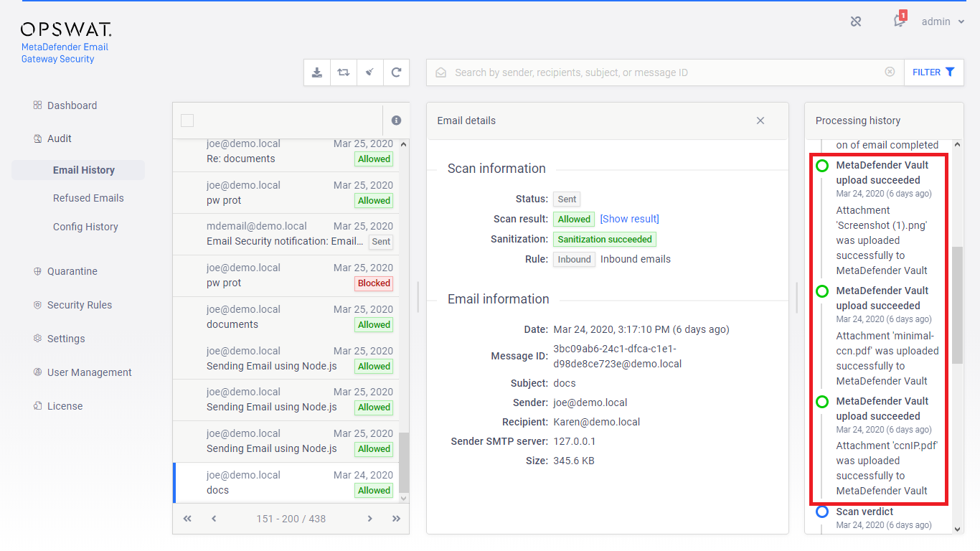
Task: Click the Settings gear icon
Action: coord(37,339)
